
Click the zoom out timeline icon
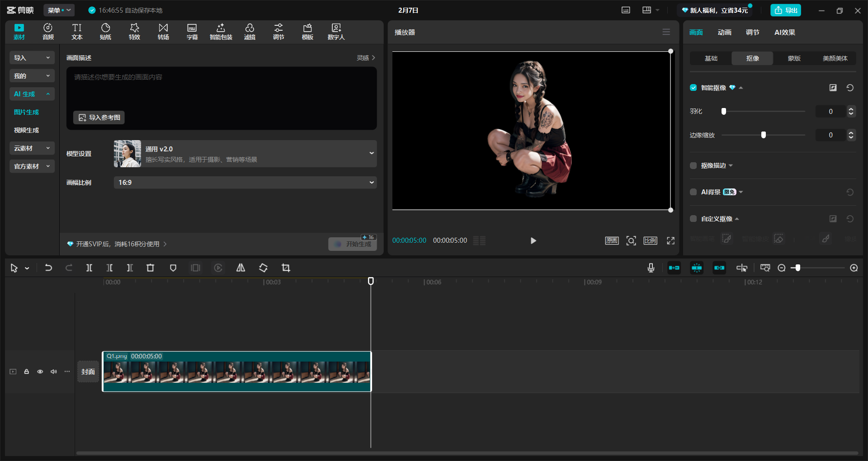782,268
